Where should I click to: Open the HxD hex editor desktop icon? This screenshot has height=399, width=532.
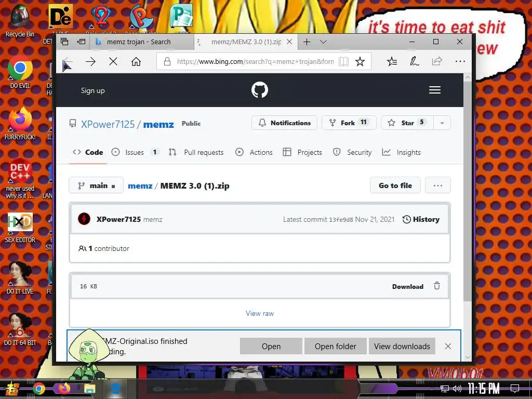tap(20, 227)
